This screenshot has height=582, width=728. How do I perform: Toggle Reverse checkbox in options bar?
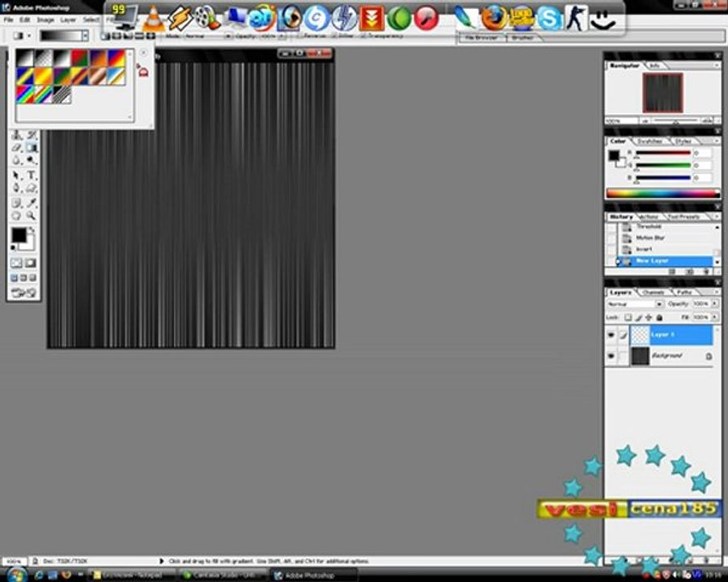click(300, 36)
